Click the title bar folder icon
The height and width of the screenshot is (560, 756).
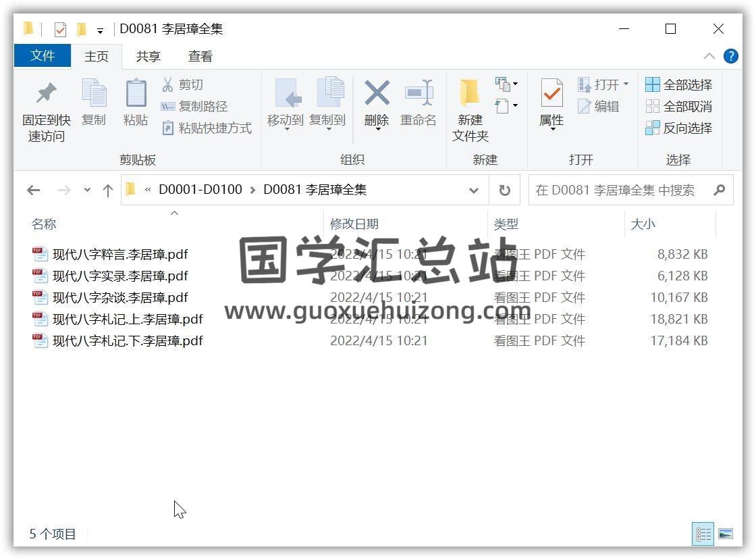29,29
